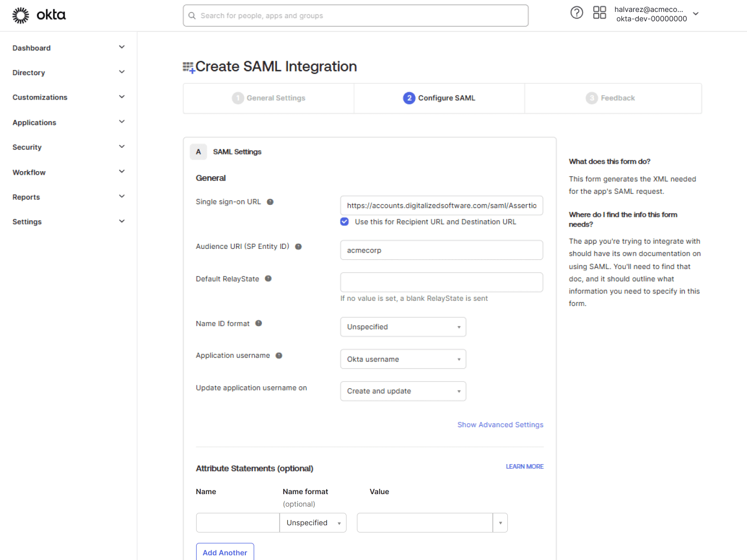747x560 pixels.
Task: Click the 'SAML Settings' section heading
Action: click(x=237, y=152)
